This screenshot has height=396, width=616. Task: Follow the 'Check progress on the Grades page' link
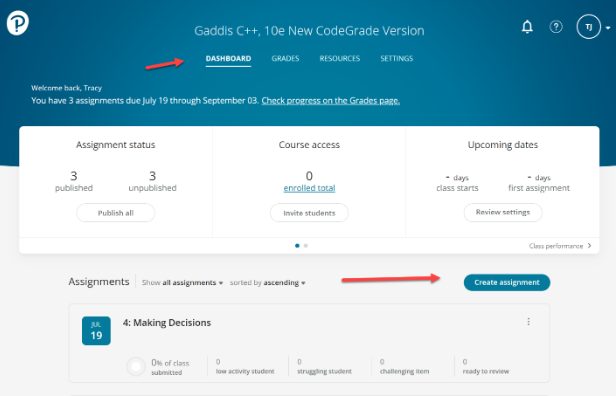click(330, 101)
